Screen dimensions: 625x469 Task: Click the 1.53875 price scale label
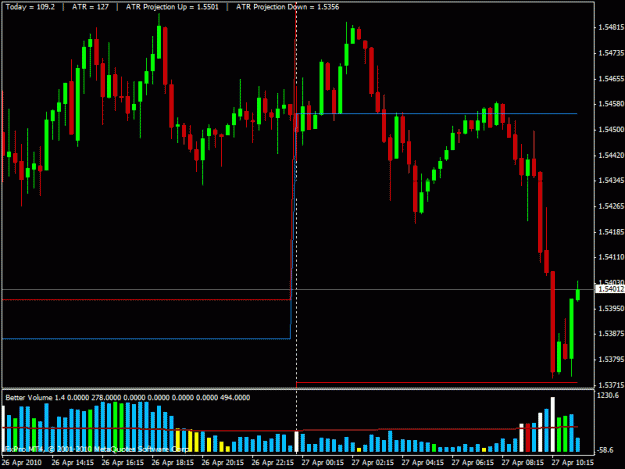611,334
